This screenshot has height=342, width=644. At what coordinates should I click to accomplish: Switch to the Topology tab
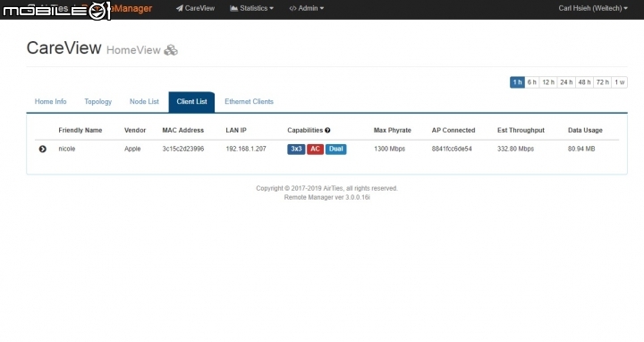click(x=98, y=101)
